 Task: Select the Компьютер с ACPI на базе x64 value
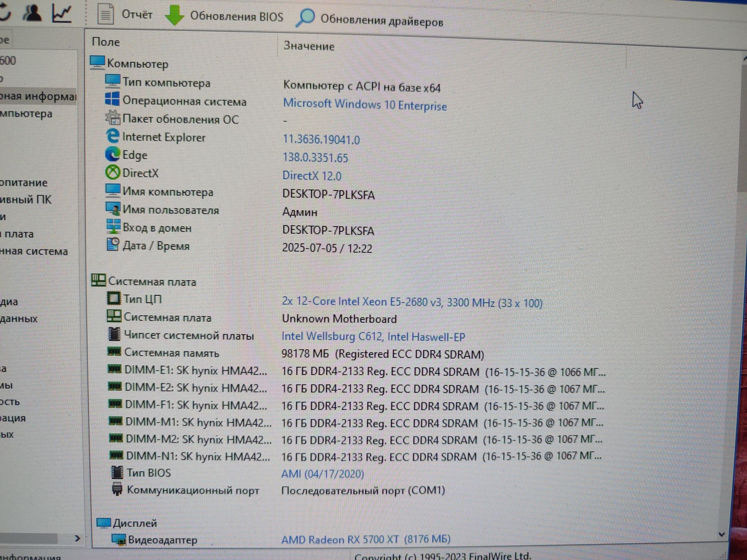pyautogui.click(x=362, y=87)
